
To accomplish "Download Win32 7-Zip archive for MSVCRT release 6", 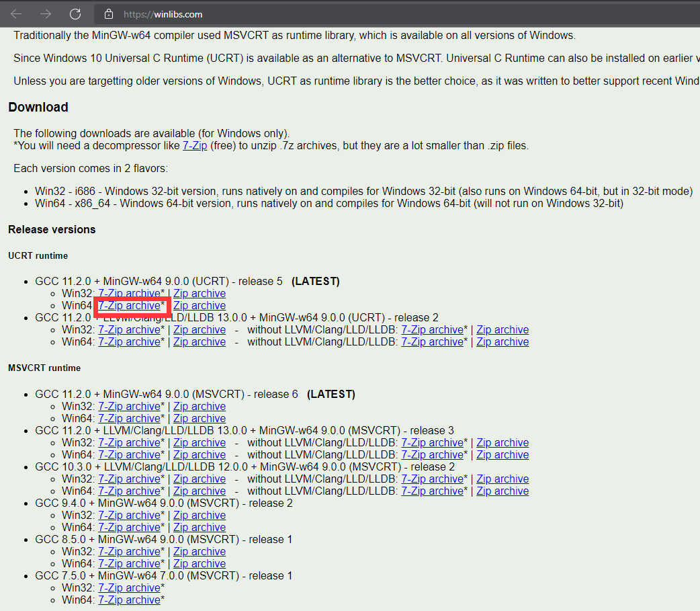I will click(x=129, y=406).
